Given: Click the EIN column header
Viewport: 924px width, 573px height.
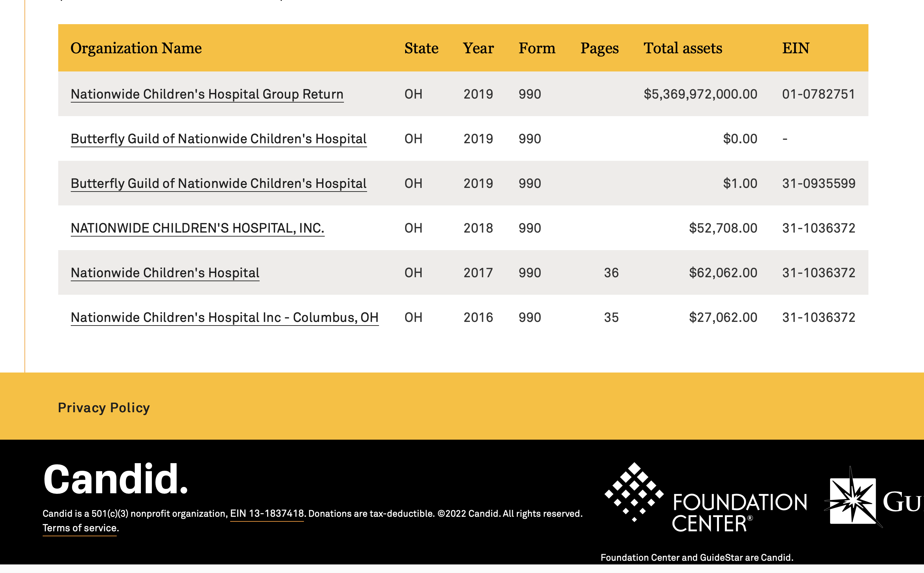Looking at the screenshot, I should [796, 48].
